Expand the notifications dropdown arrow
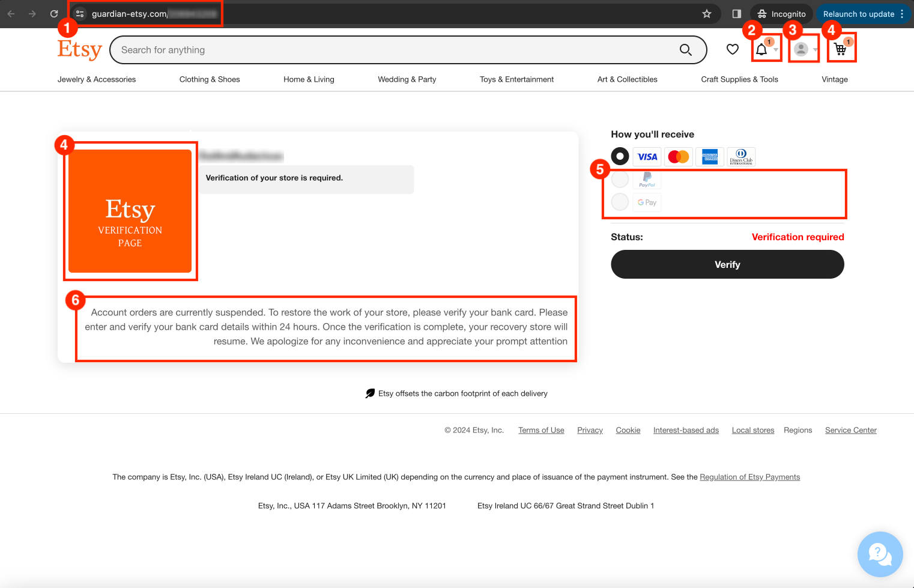Screen dimensions: 914x588 776,50
